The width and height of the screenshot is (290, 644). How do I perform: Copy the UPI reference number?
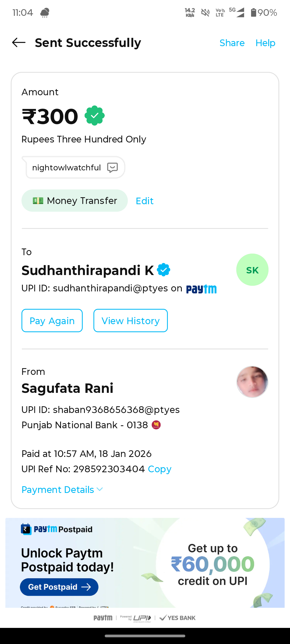point(160,469)
